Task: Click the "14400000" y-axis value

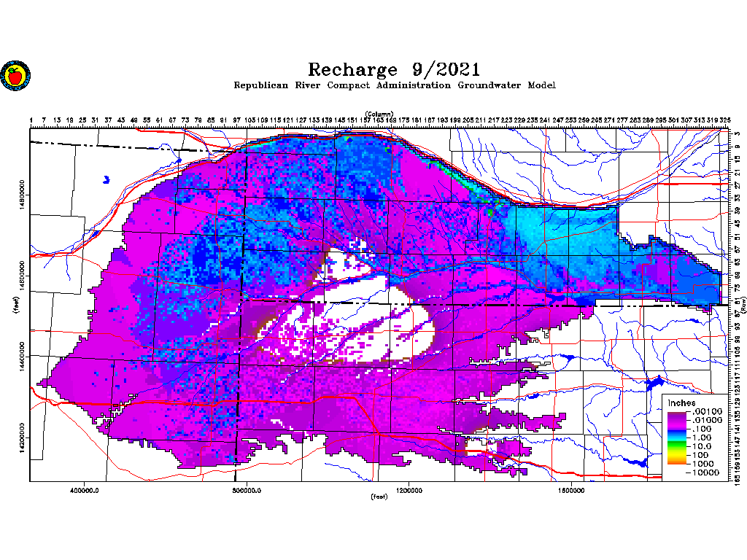Action: pyautogui.click(x=22, y=357)
